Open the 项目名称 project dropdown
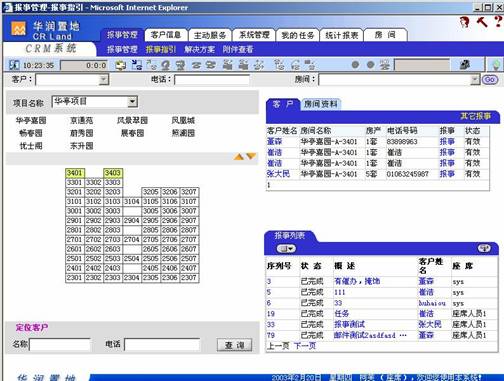Screen dimensions: 504x381 132,101
